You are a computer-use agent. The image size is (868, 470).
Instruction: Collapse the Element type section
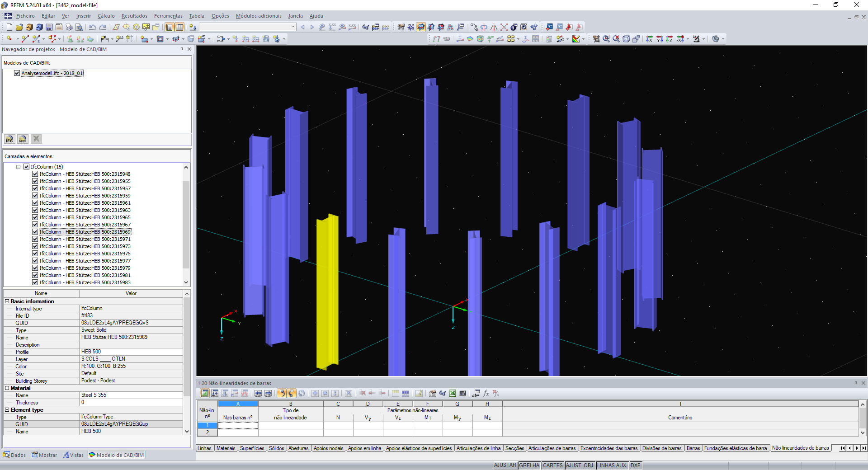[x=7, y=410]
